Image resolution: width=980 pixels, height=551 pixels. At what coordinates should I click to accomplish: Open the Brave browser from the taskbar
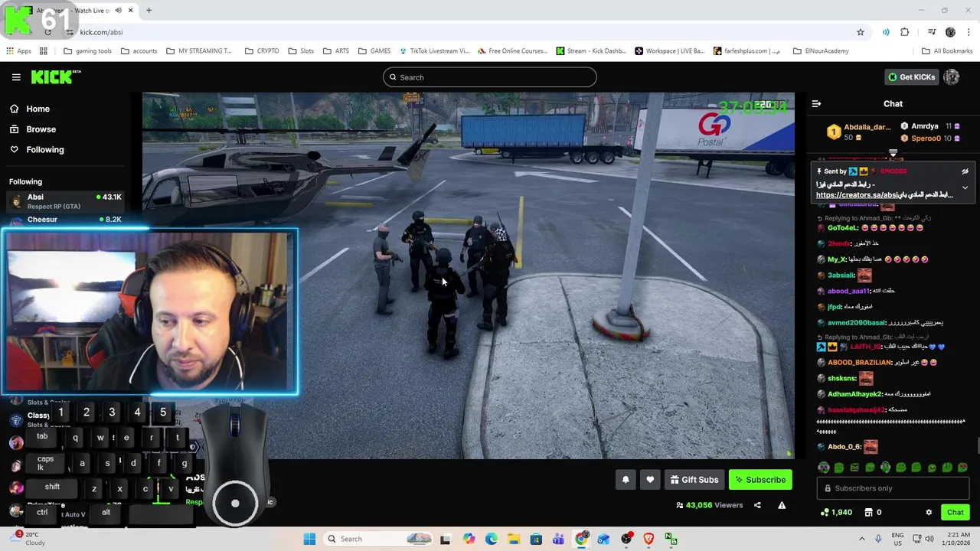[x=649, y=539]
